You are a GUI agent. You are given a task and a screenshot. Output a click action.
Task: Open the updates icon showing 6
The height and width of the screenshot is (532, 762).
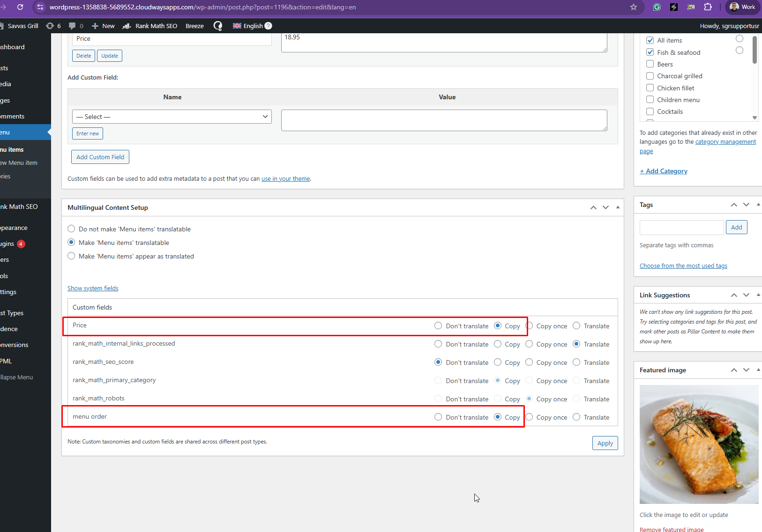click(53, 26)
